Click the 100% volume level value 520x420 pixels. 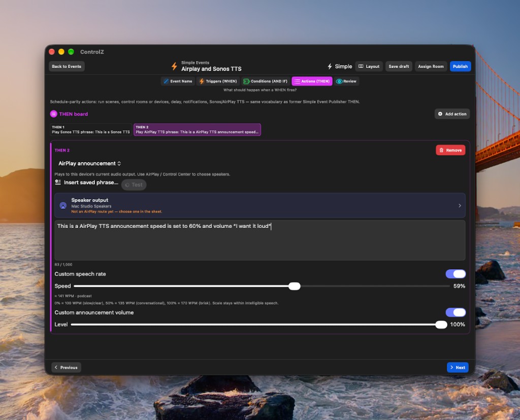458,325
